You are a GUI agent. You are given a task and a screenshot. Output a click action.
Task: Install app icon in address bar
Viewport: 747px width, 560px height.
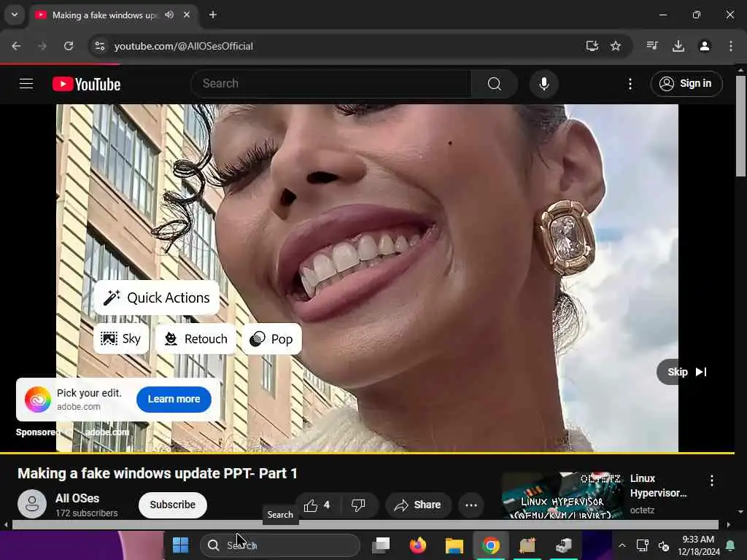pos(592,46)
